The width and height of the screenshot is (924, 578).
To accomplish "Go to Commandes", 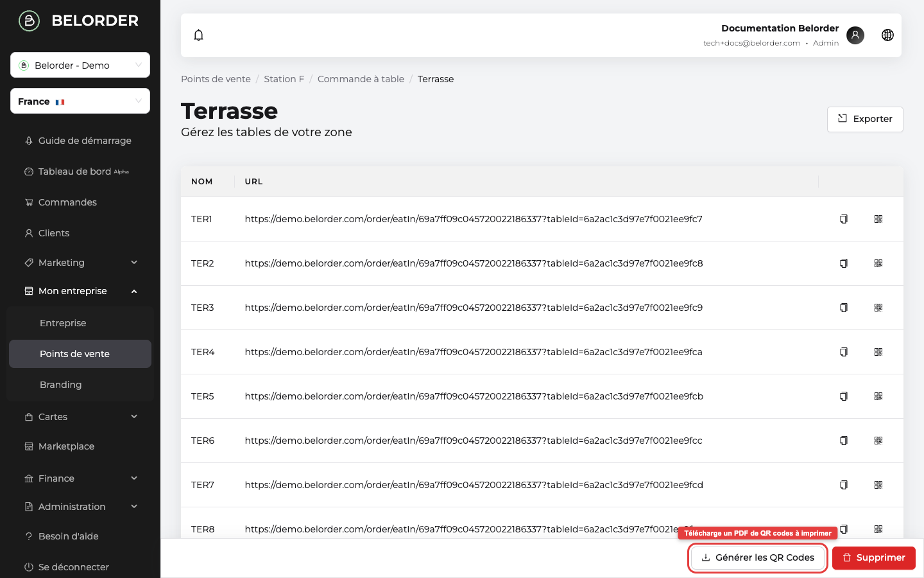I will pos(80,202).
